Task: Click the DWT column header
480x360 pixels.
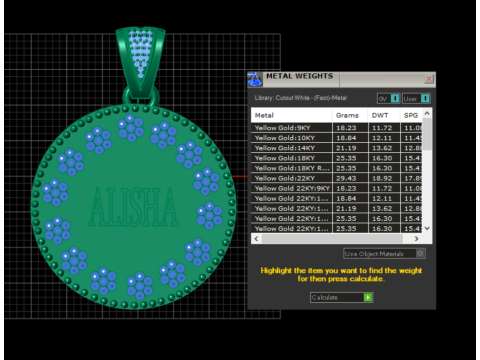Action: 384,115
